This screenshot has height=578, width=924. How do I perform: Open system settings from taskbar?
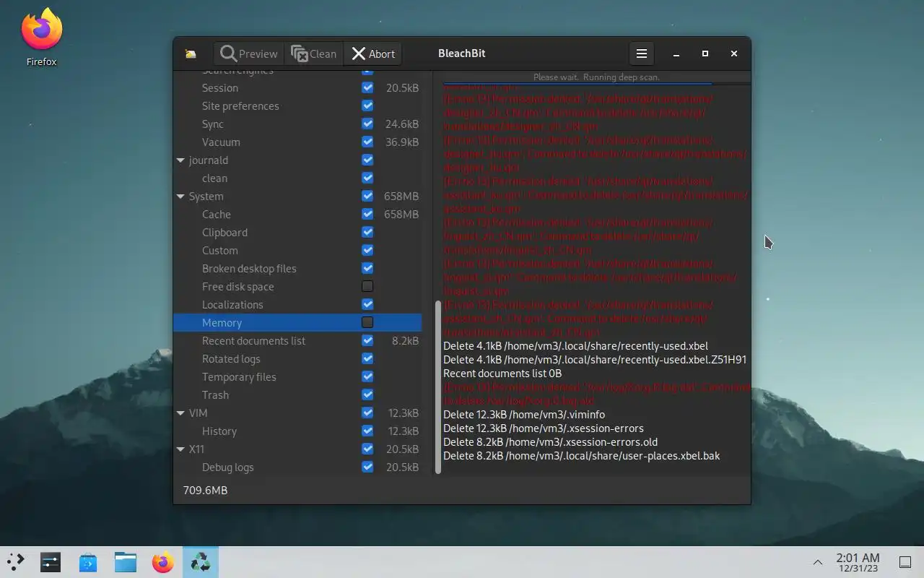coord(51,562)
